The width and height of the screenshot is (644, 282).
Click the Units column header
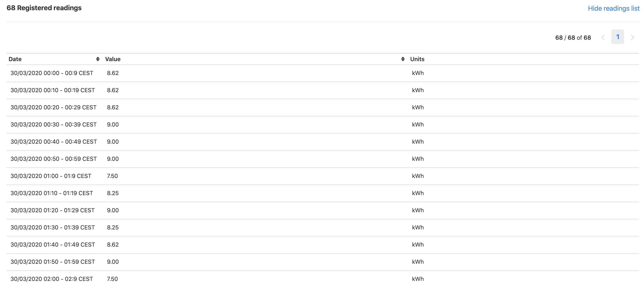(417, 59)
